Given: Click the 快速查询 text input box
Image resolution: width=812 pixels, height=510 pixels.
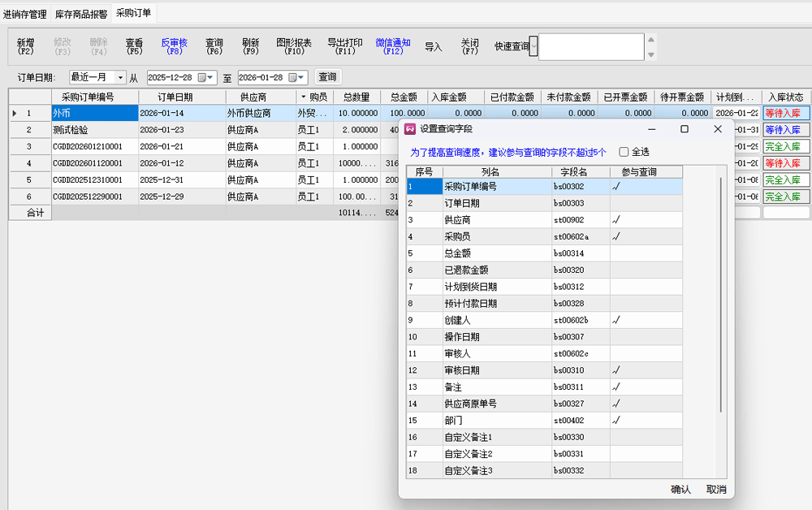Looking at the screenshot, I should (590, 46).
